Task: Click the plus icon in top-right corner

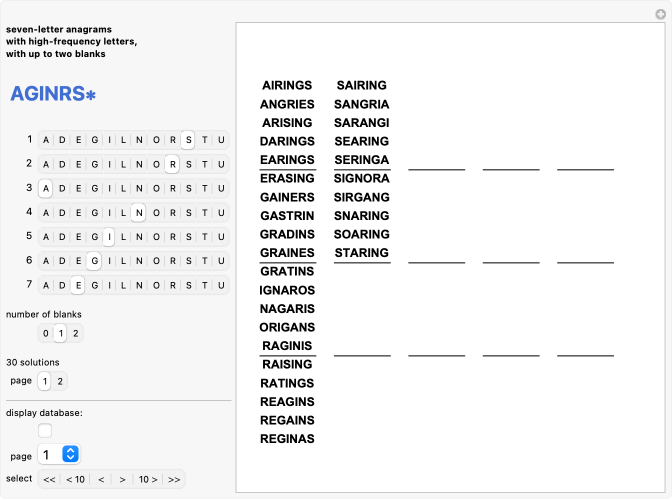Action: 659,14
